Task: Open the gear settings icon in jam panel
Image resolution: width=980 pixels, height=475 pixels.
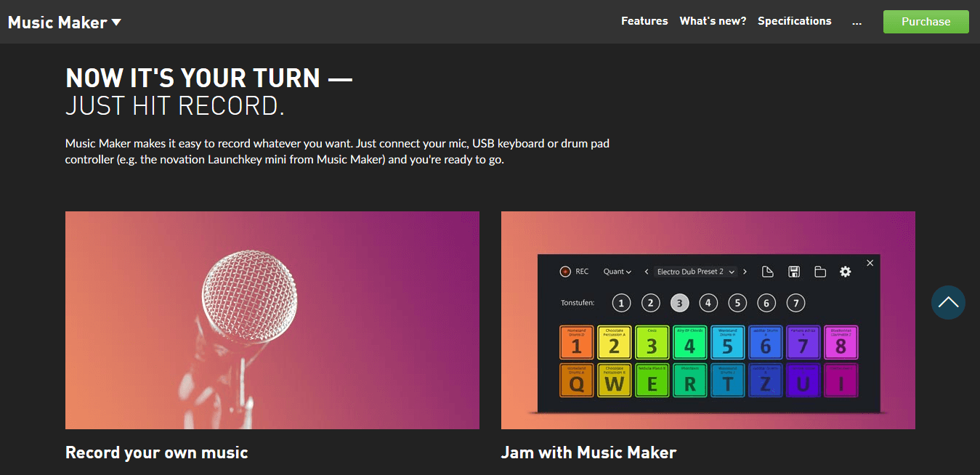Action: point(846,272)
